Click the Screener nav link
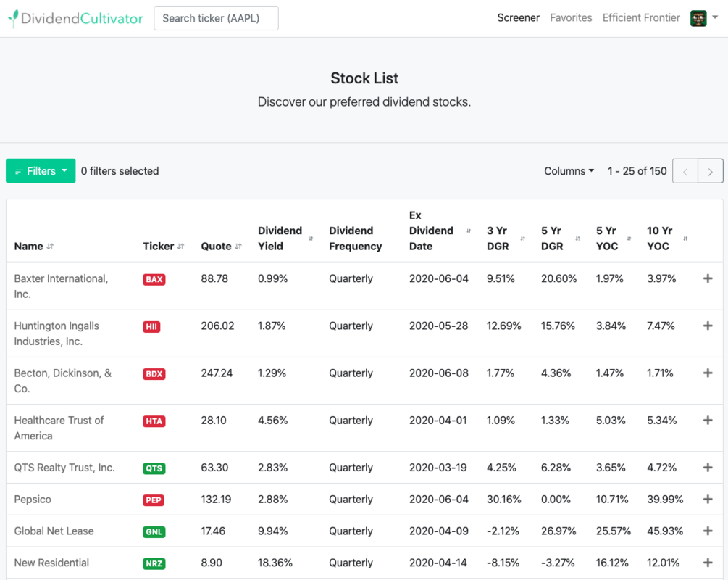Image resolution: width=728 pixels, height=580 pixels. [518, 18]
